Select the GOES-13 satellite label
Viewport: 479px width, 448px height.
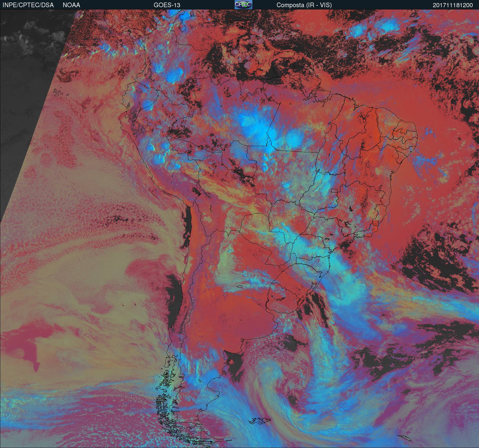167,5
